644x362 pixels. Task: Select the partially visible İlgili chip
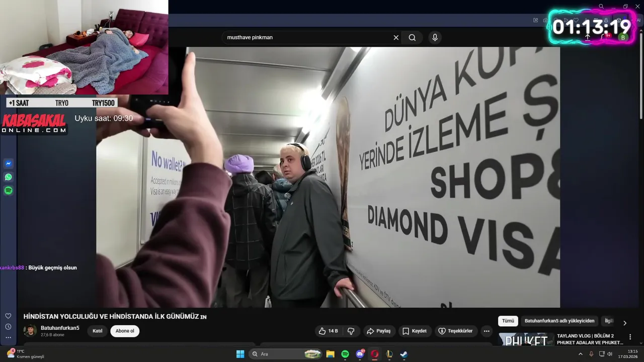[609, 321]
